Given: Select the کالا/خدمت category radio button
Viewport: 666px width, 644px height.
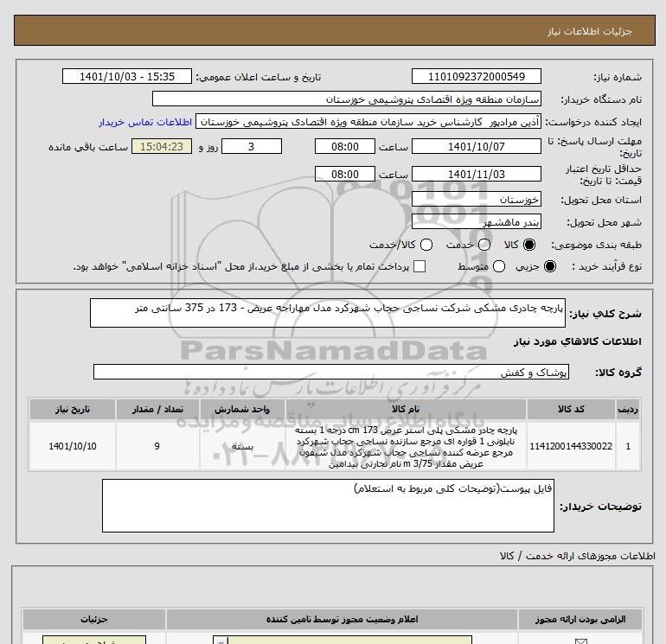Looking at the screenshot, I should [x=426, y=245].
